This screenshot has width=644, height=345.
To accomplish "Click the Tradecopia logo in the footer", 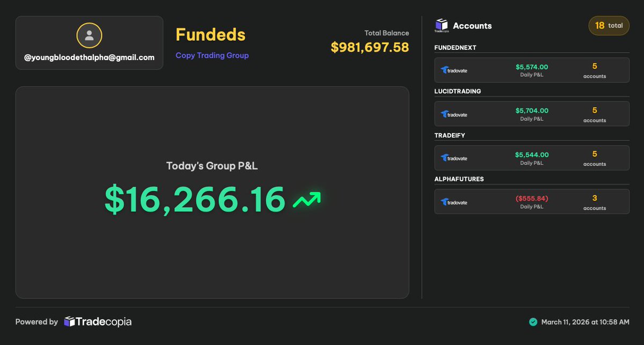I will coord(98,322).
